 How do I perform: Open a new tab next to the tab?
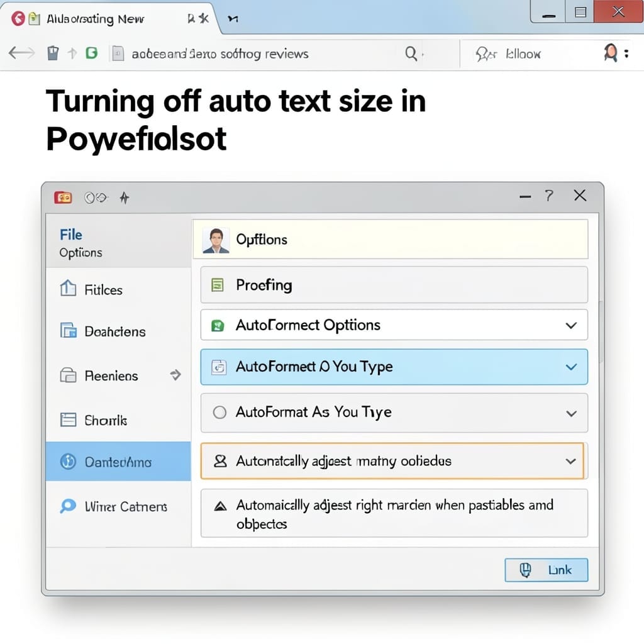(x=233, y=19)
